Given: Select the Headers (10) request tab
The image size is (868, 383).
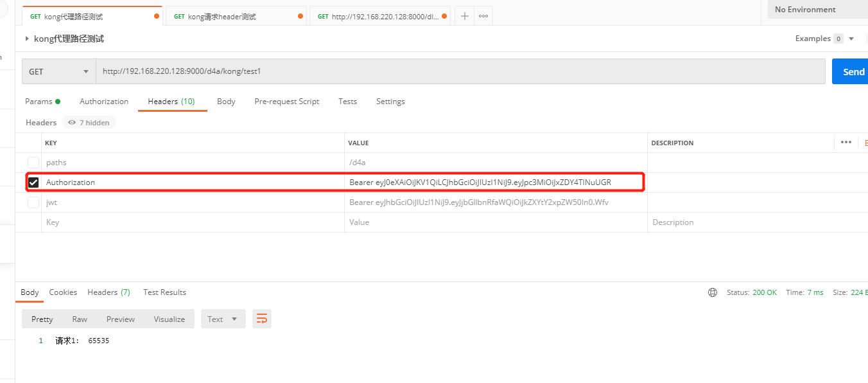Looking at the screenshot, I should coord(171,102).
